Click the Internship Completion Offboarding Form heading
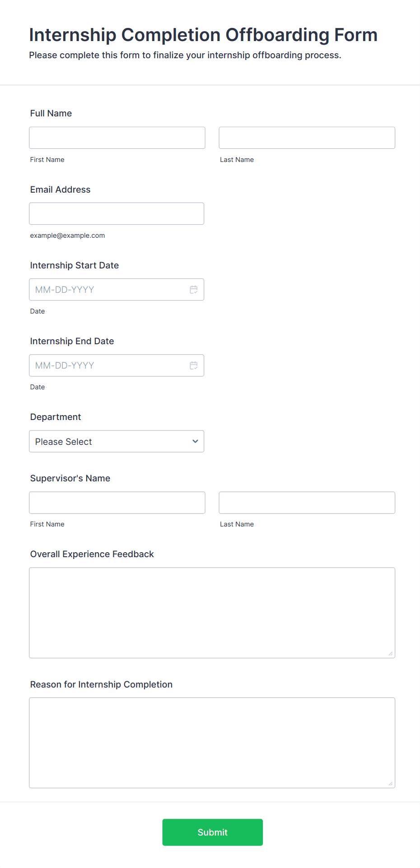420x868 pixels. tap(203, 35)
